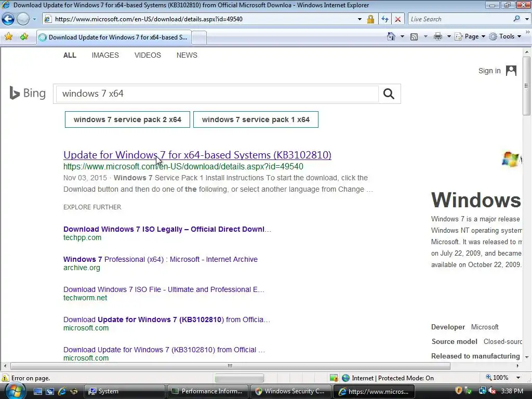The image size is (532, 399).
Task: Open the Live Search provider dropdown
Action: click(527, 19)
